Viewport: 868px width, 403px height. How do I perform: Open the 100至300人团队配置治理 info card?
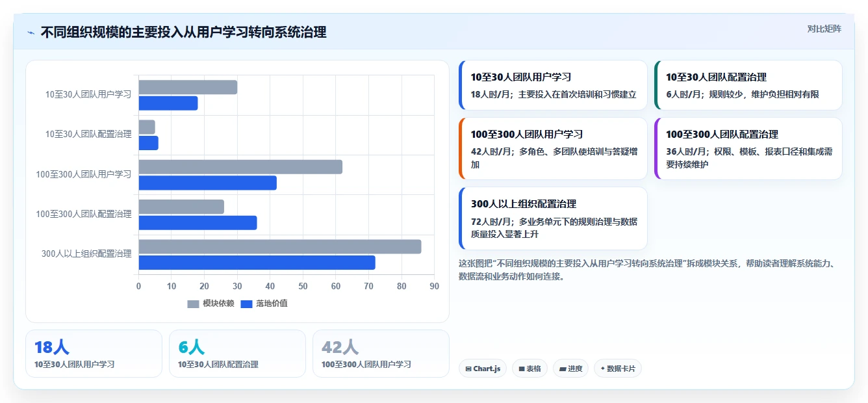[748, 148]
